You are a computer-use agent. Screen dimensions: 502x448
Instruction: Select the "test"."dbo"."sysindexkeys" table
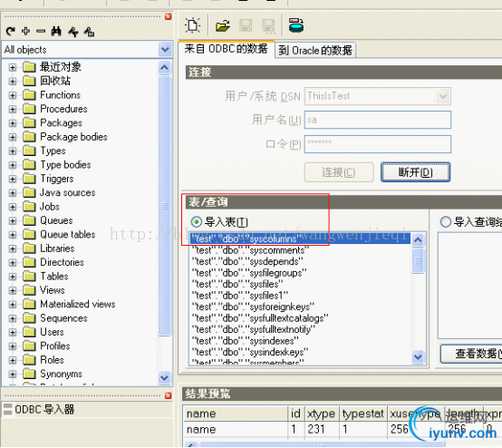coord(300,352)
